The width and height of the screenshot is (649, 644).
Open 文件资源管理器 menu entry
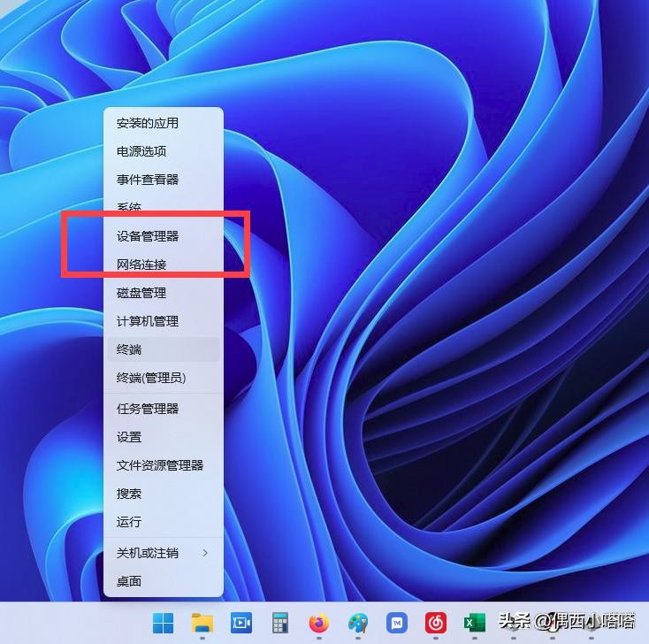[164, 465]
